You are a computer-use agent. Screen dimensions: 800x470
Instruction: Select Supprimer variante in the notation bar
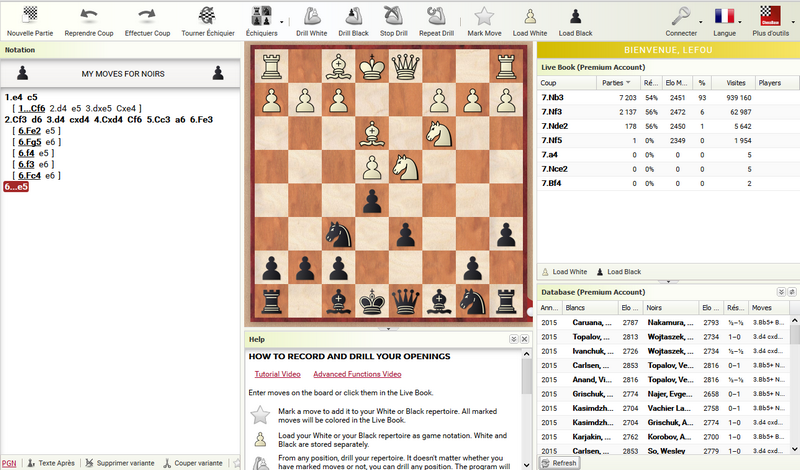point(119,463)
